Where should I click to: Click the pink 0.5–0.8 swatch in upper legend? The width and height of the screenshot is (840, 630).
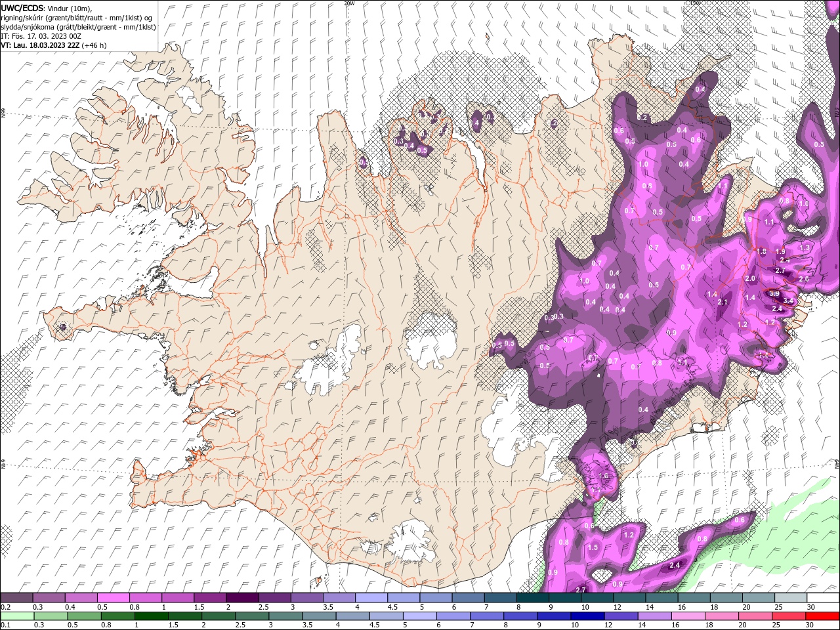(113, 598)
